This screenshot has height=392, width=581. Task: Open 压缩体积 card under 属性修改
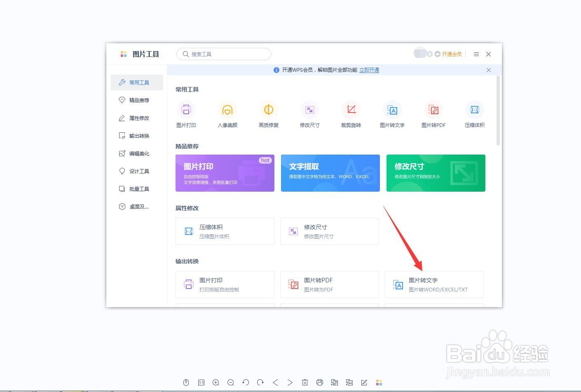[x=225, y=231]
